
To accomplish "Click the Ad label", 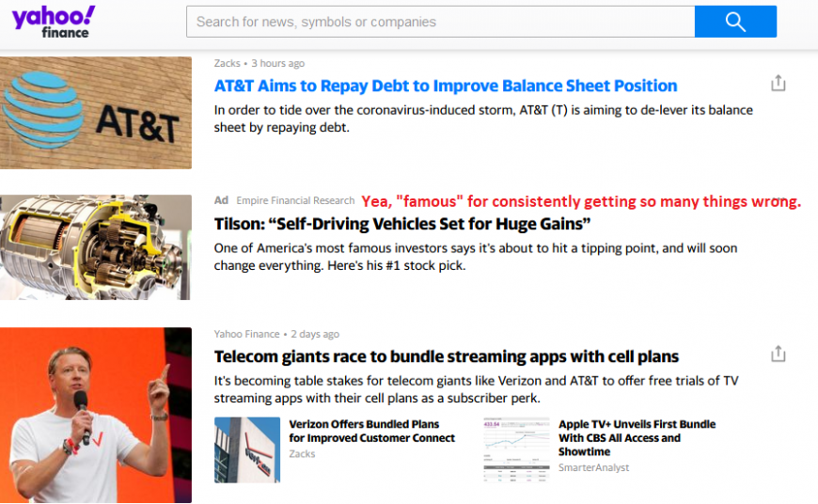I will 221,200.
